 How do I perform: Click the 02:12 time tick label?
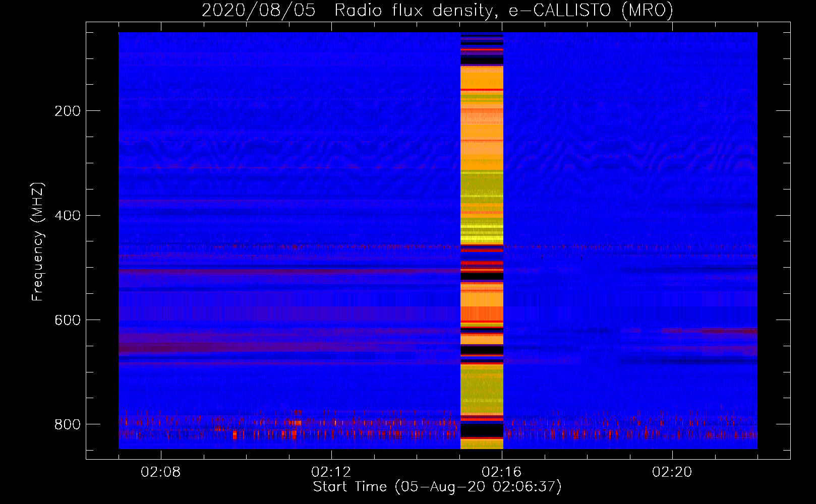331,472
